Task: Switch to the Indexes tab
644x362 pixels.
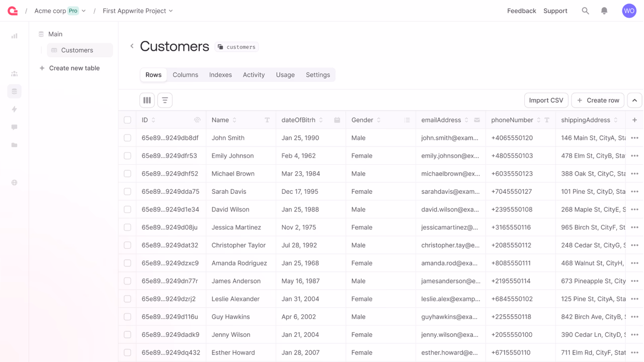Action: [220, 75]
